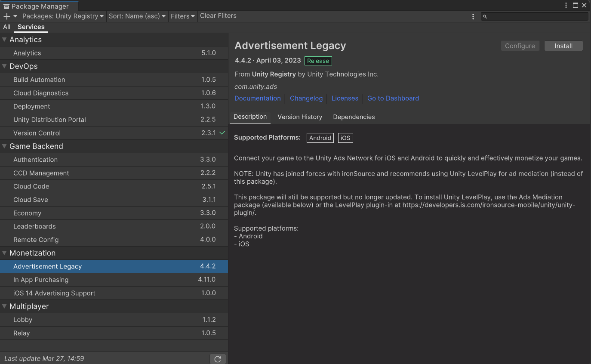
Task: Open the Filters dropdown
Action: pos(183,16)
